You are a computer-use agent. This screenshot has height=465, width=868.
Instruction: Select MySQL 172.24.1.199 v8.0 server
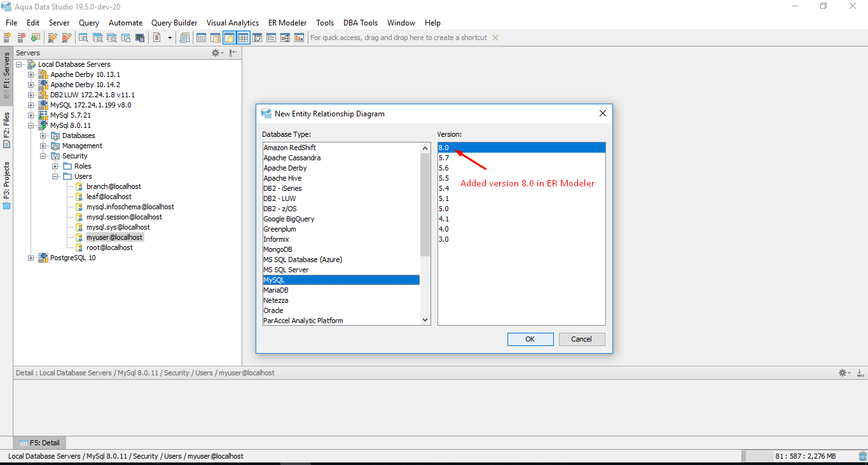tap(91, 105)
